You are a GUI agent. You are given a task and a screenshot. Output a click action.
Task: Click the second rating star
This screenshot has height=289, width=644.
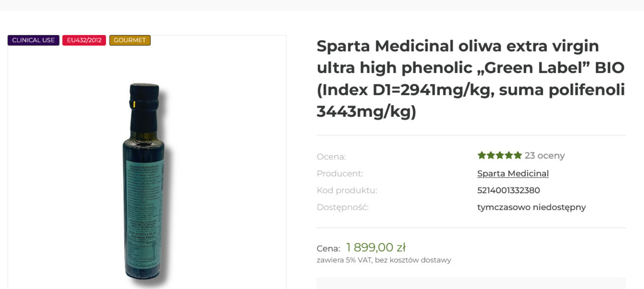(490, 155)
